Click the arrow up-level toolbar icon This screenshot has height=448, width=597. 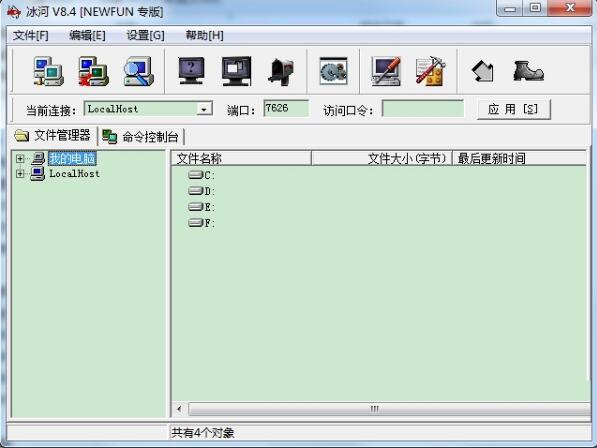pos(483,71)
